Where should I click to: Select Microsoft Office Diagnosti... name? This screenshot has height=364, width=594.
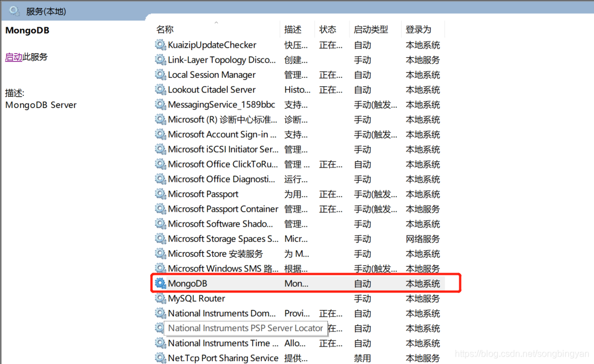222,179
